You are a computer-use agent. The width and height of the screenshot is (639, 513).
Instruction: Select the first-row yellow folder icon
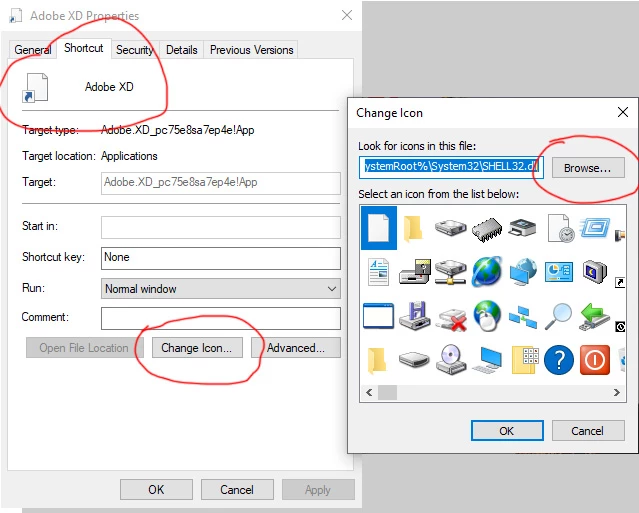tap(413, 229)
